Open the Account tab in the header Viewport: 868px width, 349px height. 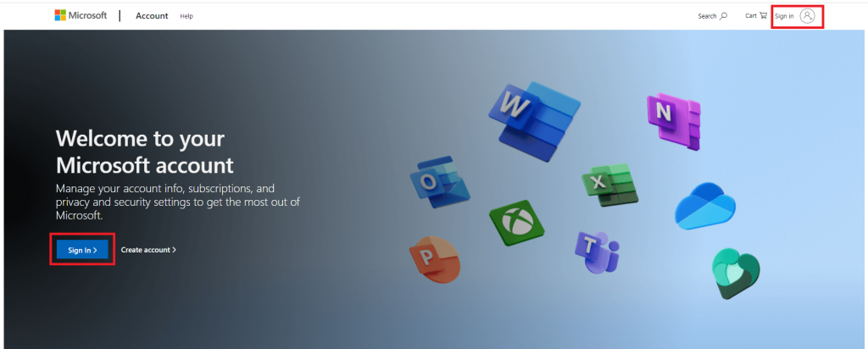coord(152,16)
